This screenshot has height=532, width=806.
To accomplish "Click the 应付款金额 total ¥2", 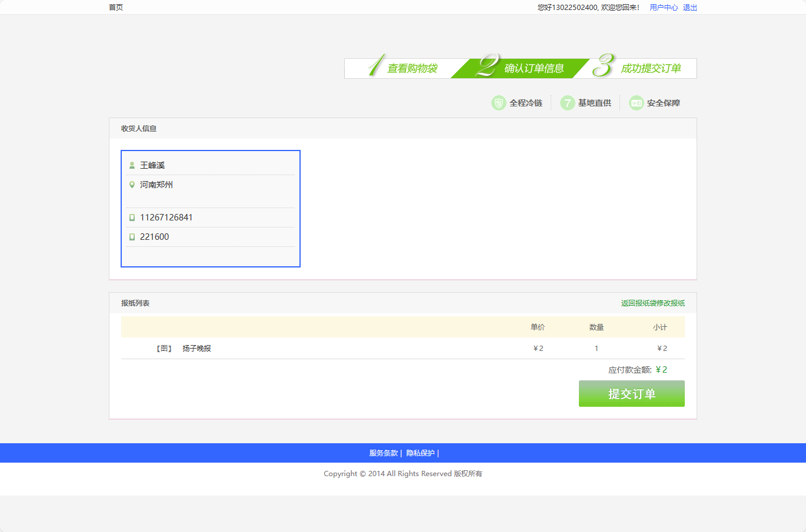I will click(x=661, y=370).
